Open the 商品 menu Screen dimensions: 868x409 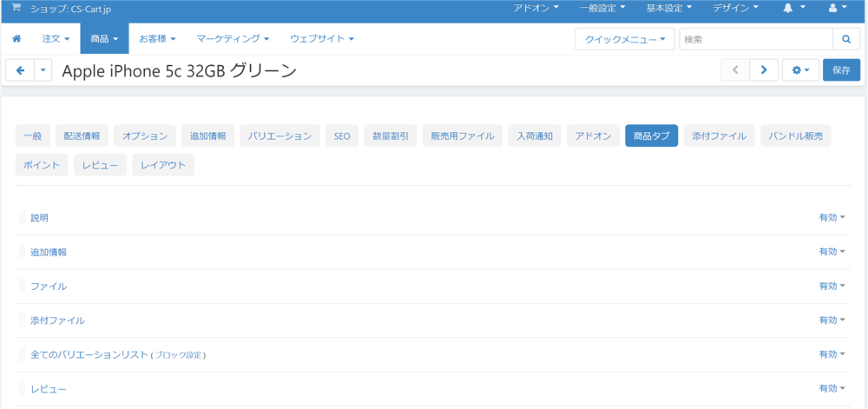105,39
